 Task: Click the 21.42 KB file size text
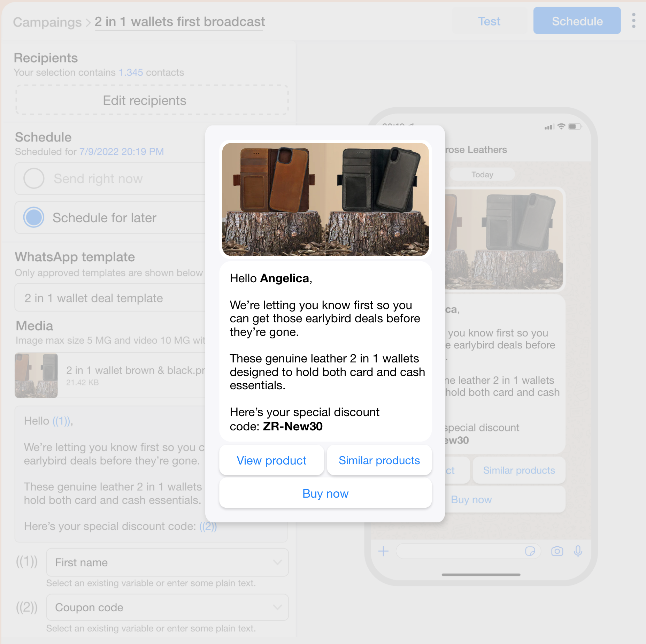click(83, 382)
